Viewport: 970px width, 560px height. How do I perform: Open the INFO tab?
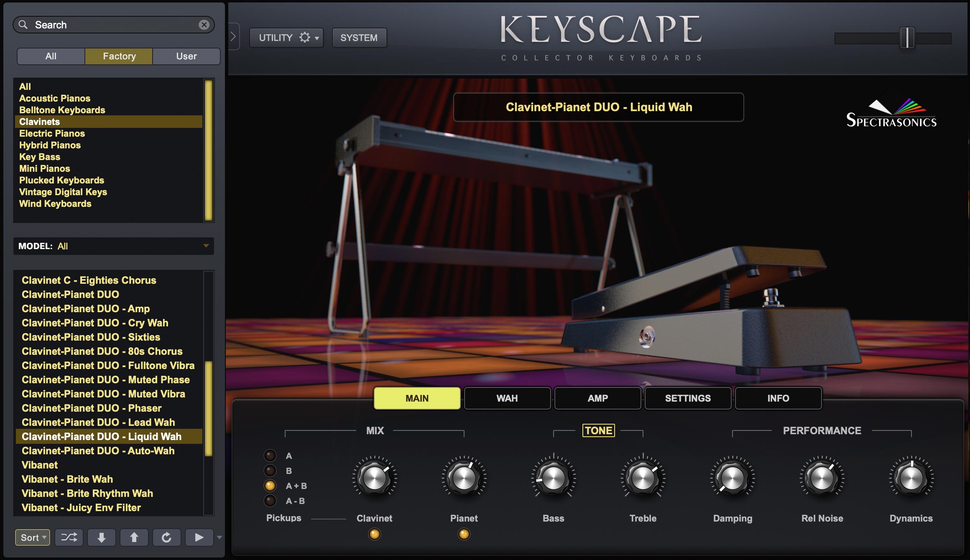(x=779, y=398)
